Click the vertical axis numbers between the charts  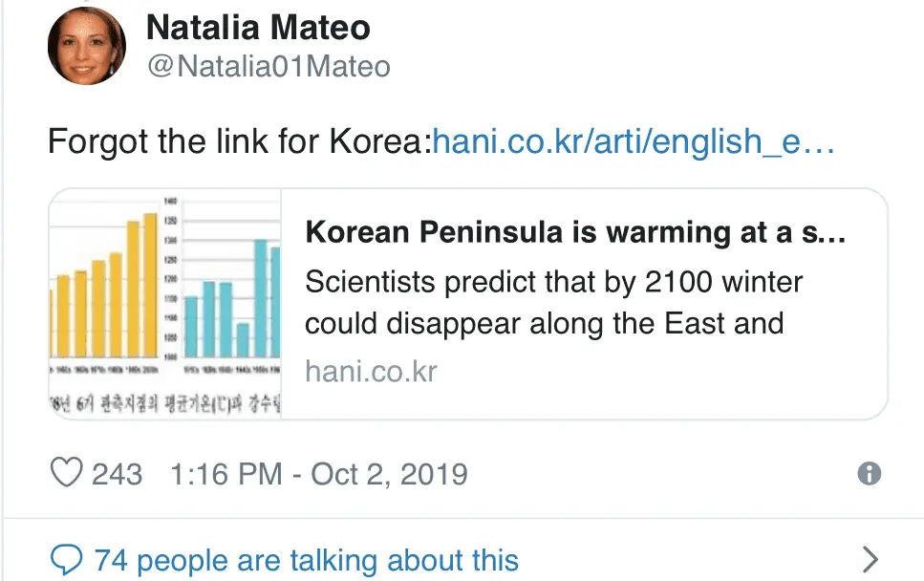click(170, 277)
